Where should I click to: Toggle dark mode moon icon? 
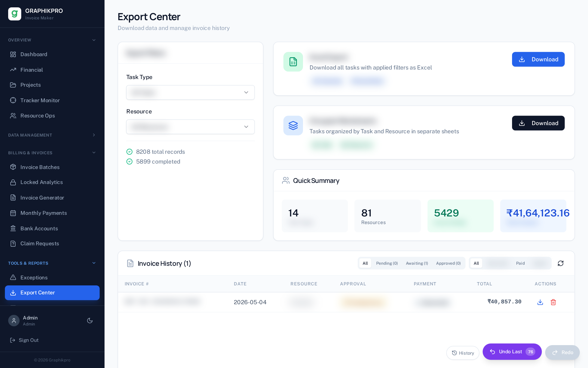pos(90,321)
